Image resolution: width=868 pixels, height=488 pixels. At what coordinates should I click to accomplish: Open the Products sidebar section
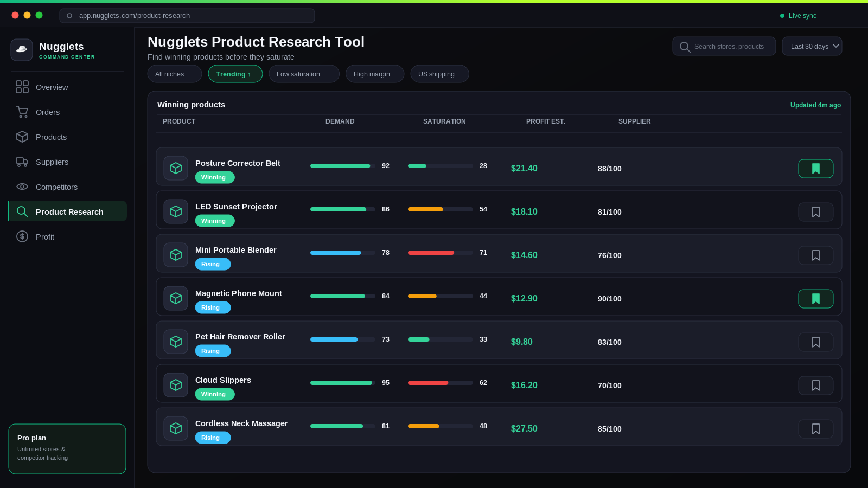(67, 137)
